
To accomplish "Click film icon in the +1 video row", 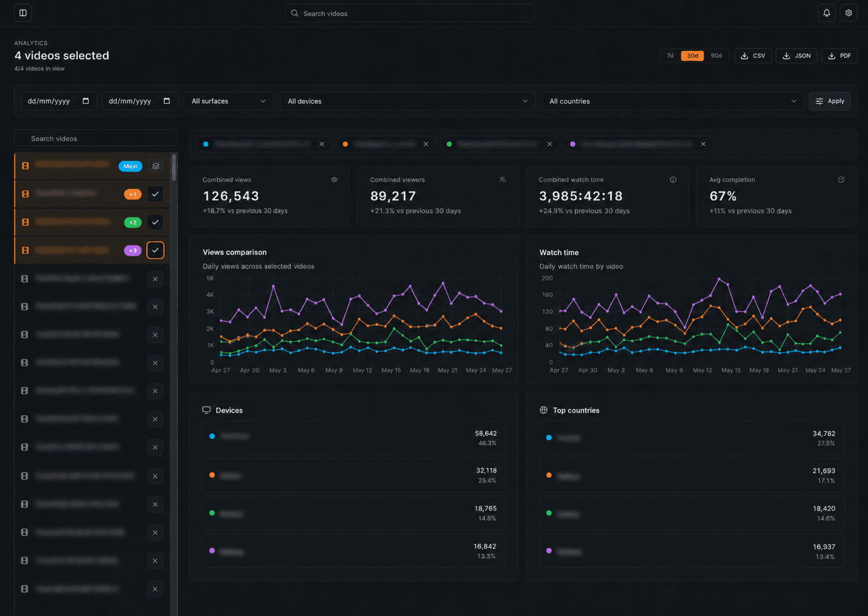I will click(25, 194).
